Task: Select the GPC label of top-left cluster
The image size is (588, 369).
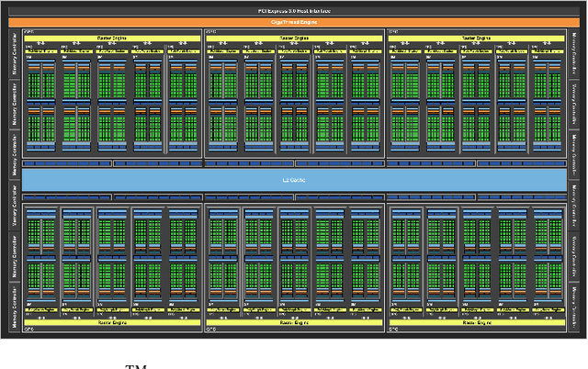Action: coord(28,31)
